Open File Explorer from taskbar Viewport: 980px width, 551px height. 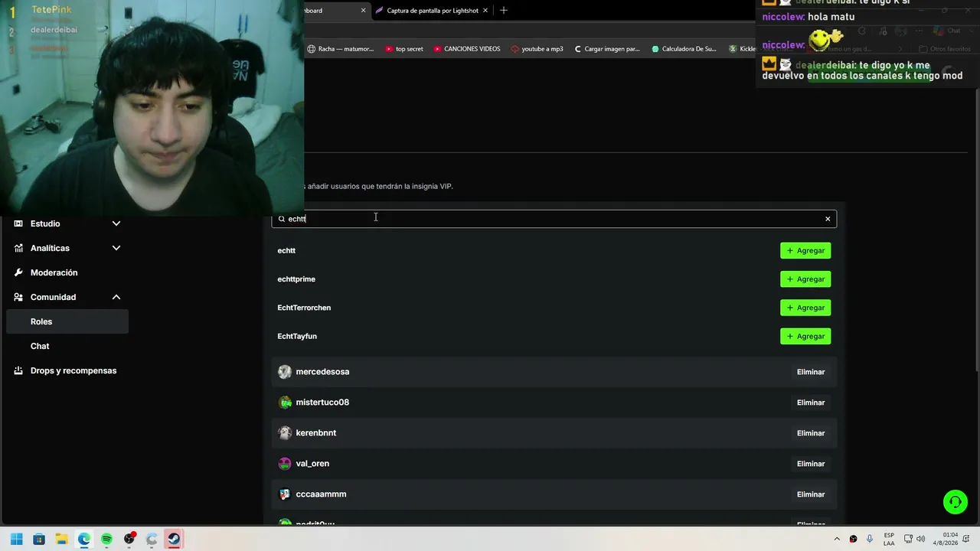coord(61,539)
